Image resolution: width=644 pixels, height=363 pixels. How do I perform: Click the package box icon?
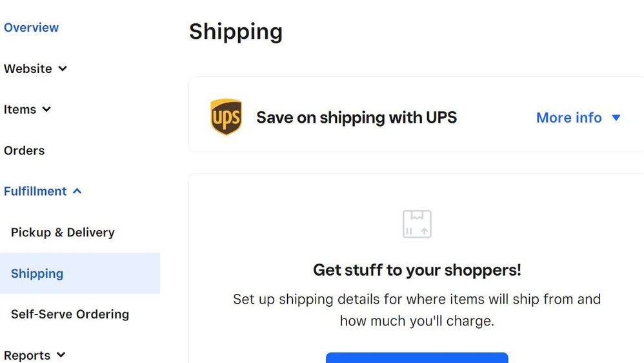(417, 223)
